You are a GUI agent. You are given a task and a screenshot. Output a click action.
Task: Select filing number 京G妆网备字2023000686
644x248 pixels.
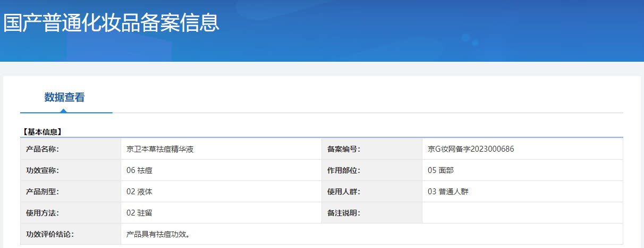pos(471,149)
